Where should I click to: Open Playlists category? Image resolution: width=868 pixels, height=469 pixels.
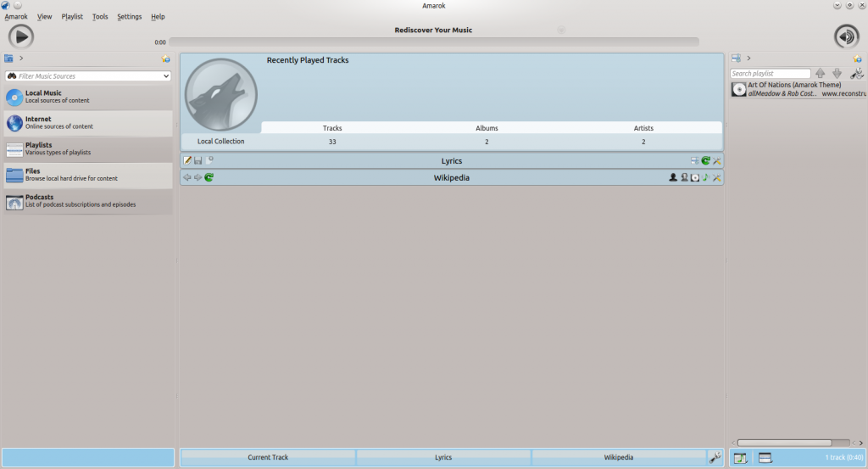tap(88, 149)
